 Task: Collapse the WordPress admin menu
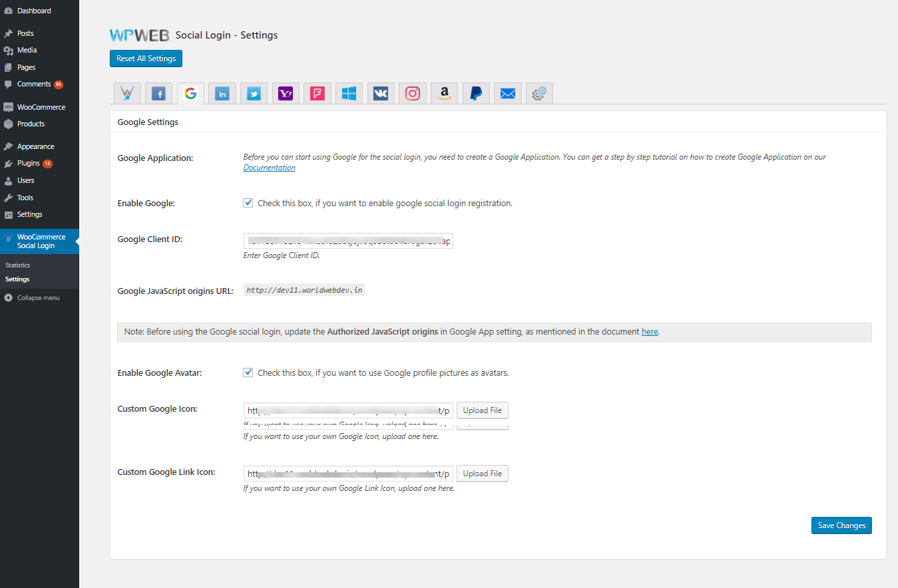pos(38,298)
